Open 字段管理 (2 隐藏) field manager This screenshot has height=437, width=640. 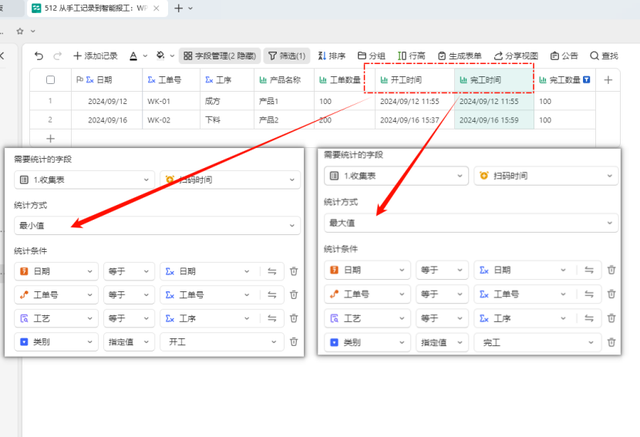(x=220, y=56)
